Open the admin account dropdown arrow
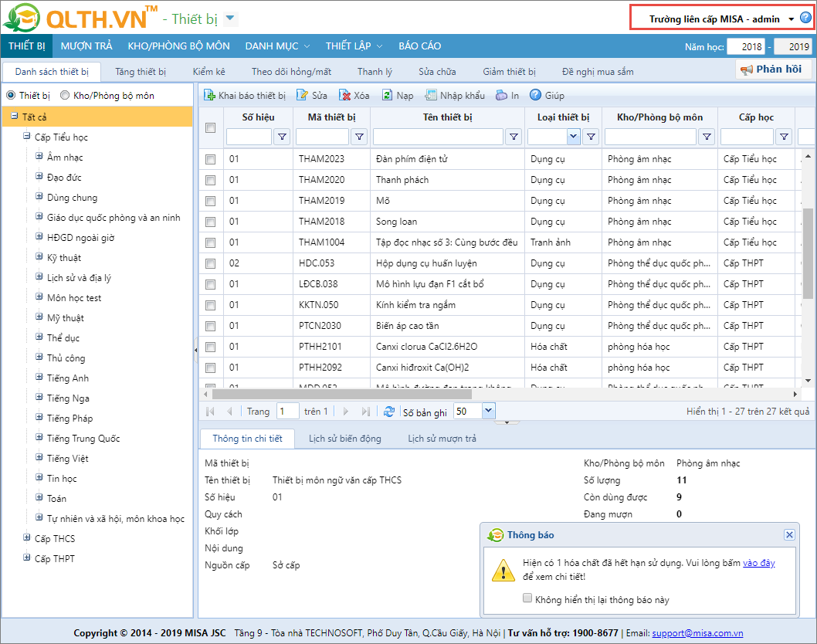Viewport: 817px width, 644px height. coord(791,19)
